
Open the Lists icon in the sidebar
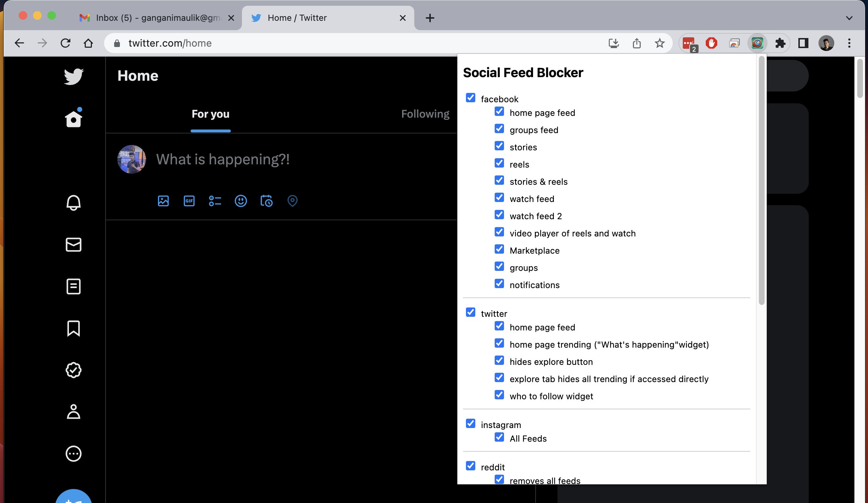(x=73, y=286)
